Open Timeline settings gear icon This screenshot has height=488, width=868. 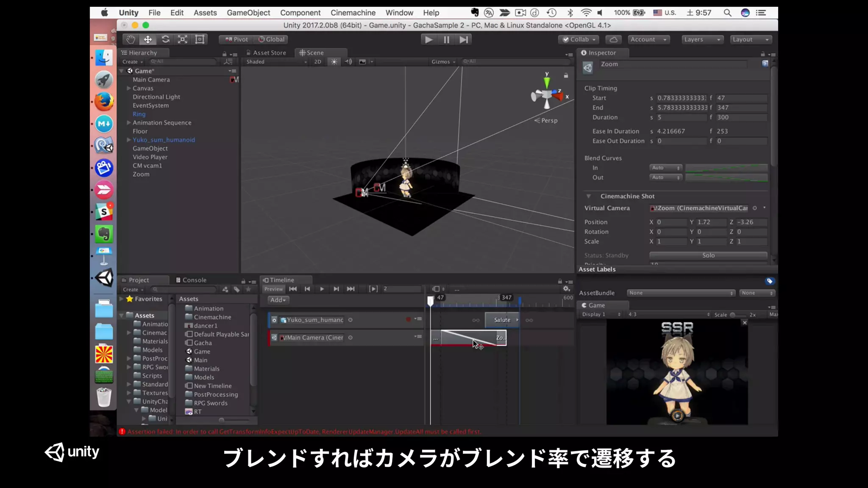(566, 289)
